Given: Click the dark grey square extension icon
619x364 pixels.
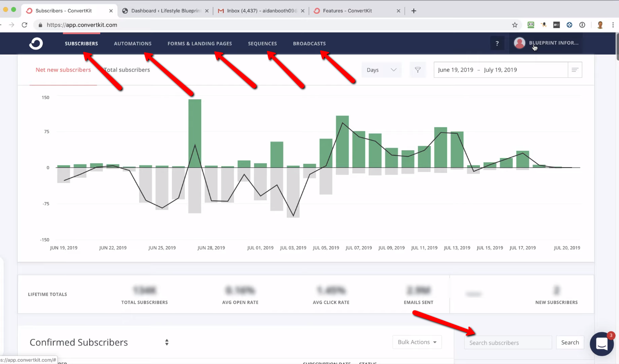Looking at the screenshot, I should [556, 25].
